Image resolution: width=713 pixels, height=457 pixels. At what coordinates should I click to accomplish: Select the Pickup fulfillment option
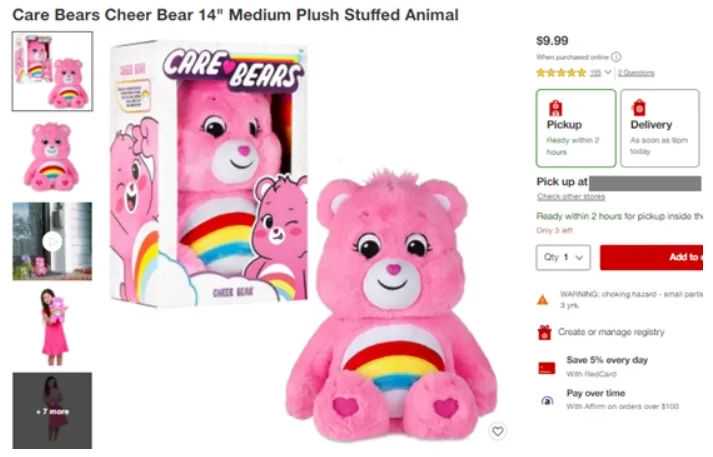click(576, 127)
